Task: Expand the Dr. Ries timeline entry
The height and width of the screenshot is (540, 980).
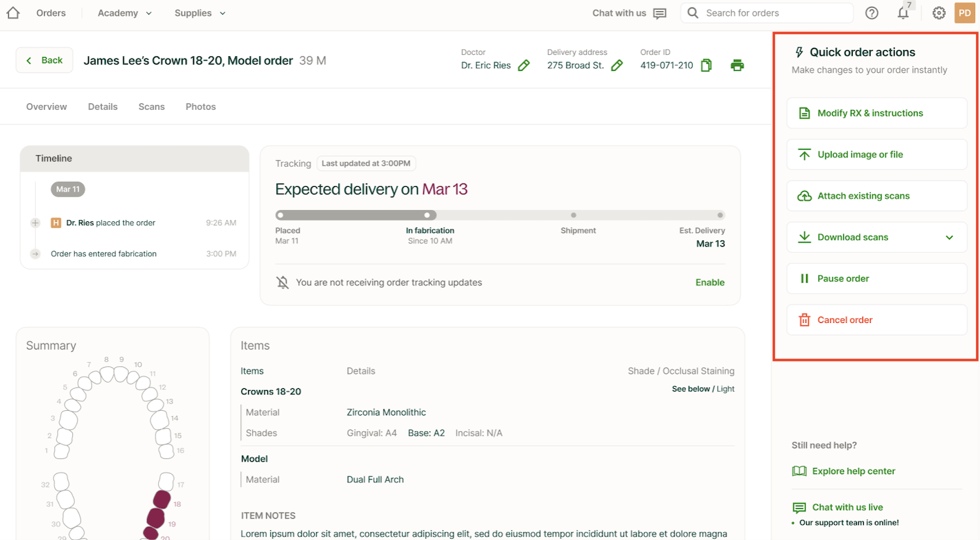Action: pyautogui.click(x=36, y=223)
